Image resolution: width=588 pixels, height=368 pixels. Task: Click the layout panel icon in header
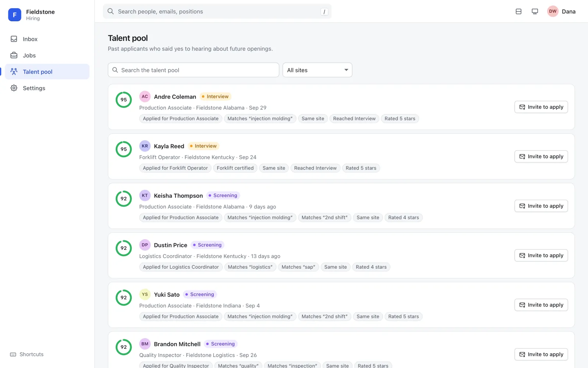click(519, 11)
